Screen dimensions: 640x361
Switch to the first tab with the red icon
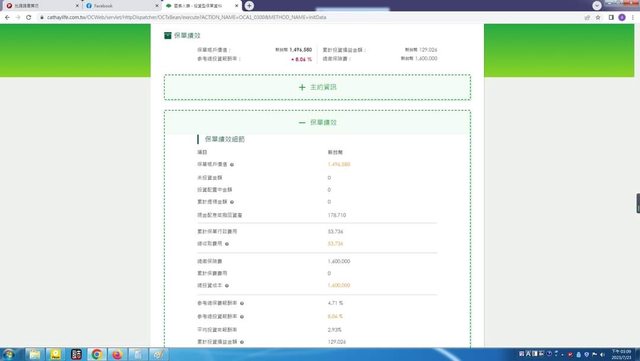[41, 6]
